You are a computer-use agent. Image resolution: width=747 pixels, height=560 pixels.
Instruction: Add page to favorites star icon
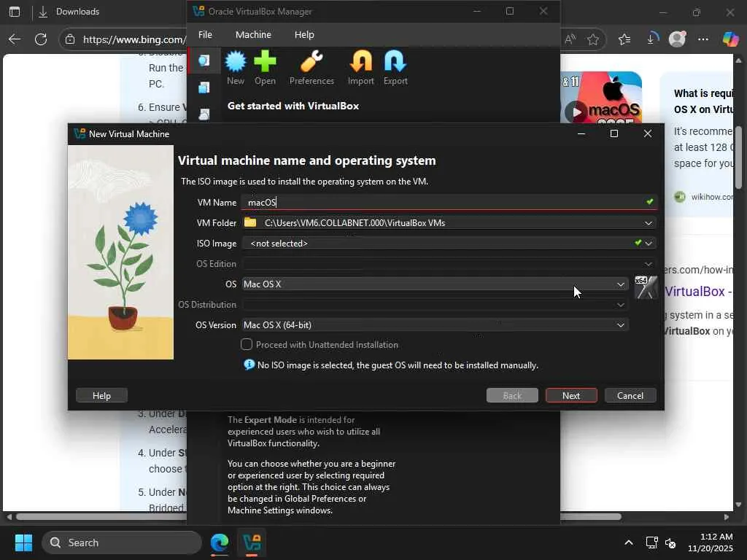point(592,39)
